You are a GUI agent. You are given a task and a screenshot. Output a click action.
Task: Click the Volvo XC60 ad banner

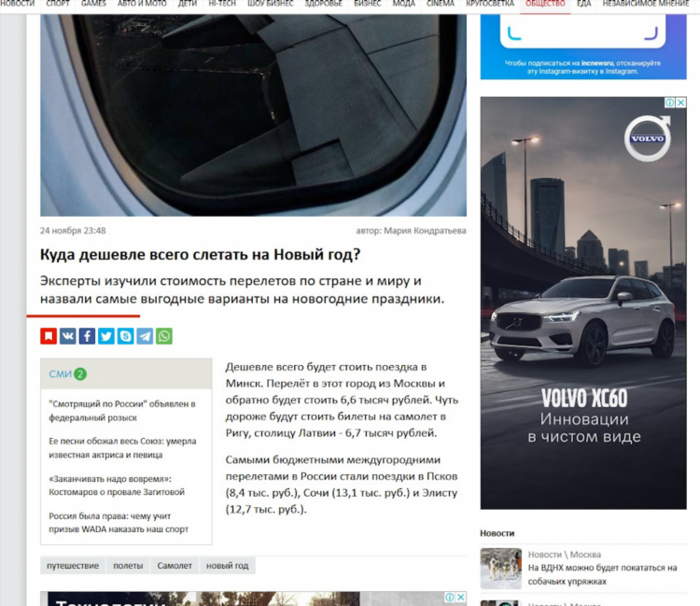(x=583, y=303)
